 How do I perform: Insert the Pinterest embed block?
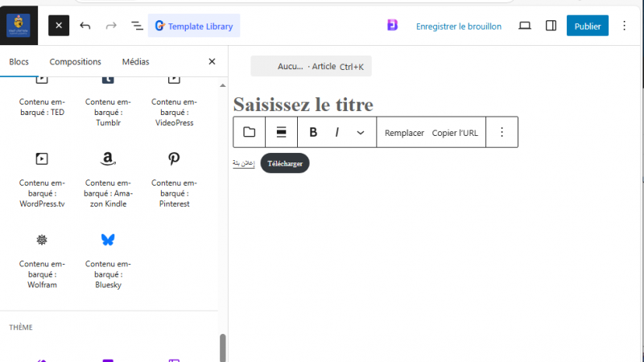[x=174, y=180]
